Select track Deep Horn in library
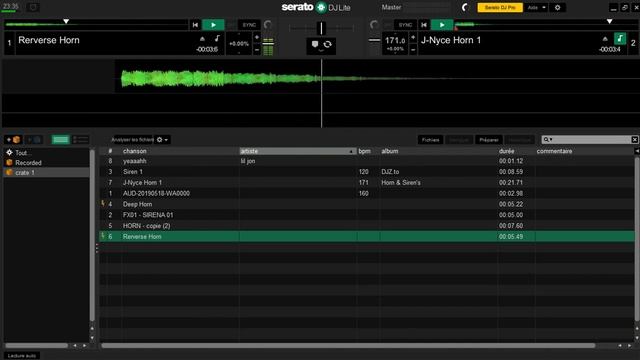This screenshot has height=360, width=640. click(367, 204)
